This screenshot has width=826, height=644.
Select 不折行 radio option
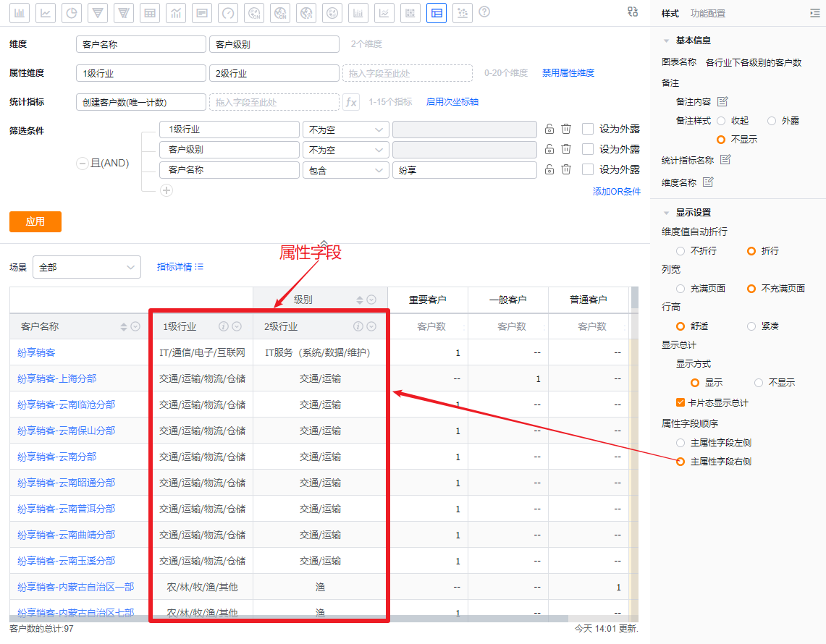(680, 250)
